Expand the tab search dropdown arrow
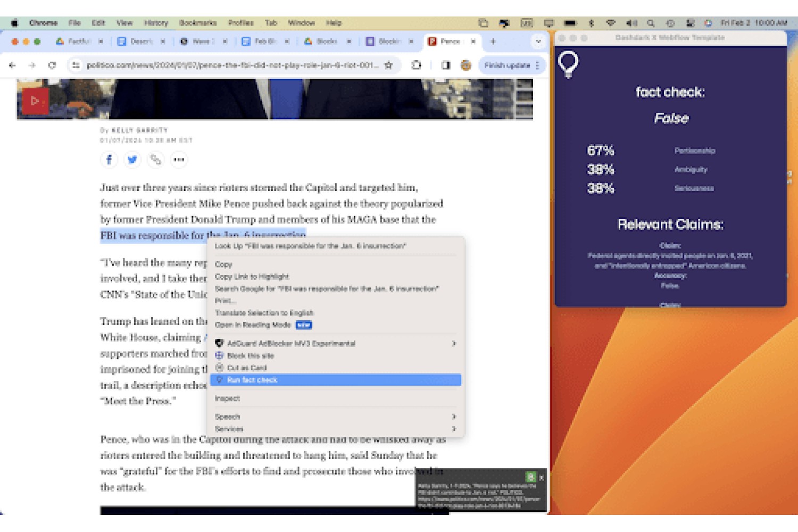 (x=538, y=41)
